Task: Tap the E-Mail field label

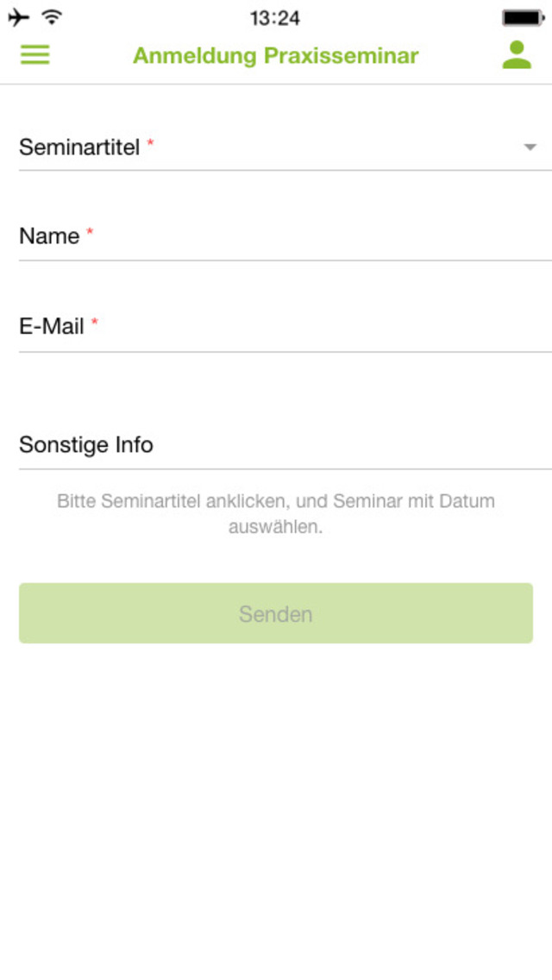Action: pos(52,327)
